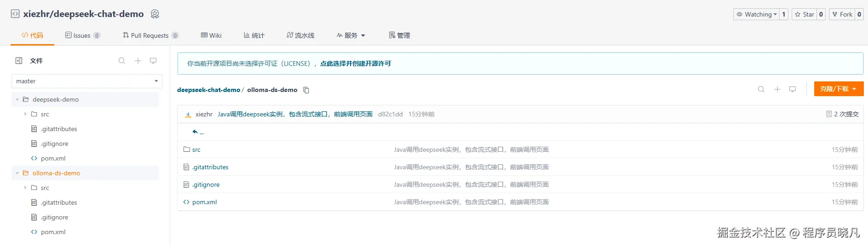
Task: Click src row commit message text
Action: coord(471,149)
